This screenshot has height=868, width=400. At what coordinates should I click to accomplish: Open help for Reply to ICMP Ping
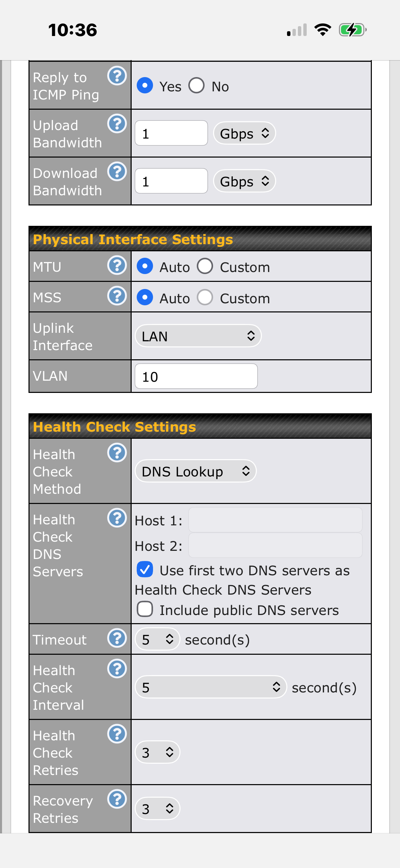click(117, 76)
